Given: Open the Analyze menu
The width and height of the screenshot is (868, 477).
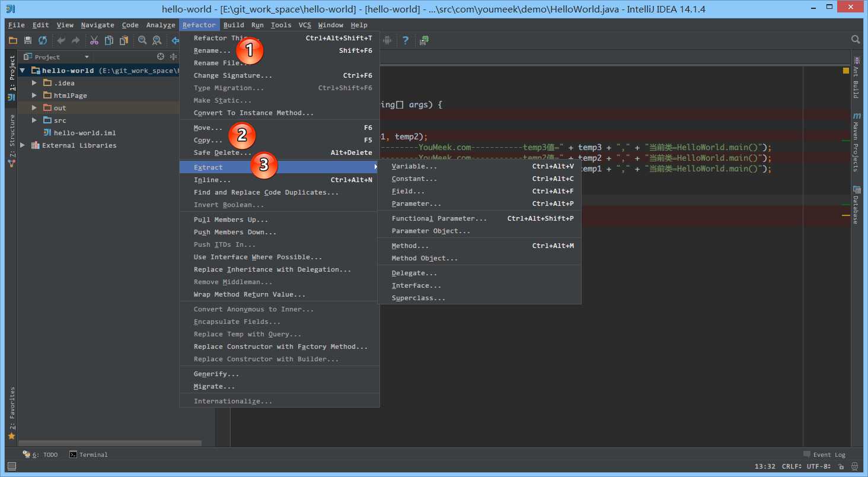Looking at the screenshot, I should pyautogui.click(x=161, y=25).
